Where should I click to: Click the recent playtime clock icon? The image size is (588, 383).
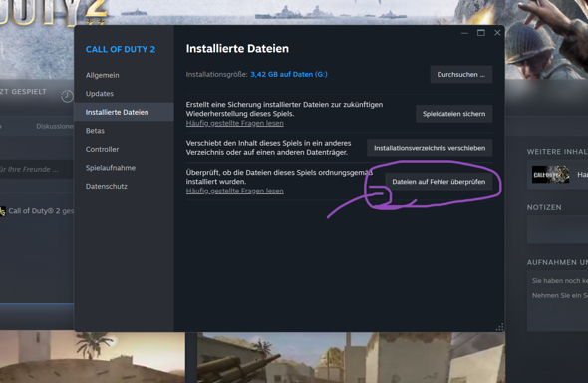pyautogui.click(x=67, y=96)
